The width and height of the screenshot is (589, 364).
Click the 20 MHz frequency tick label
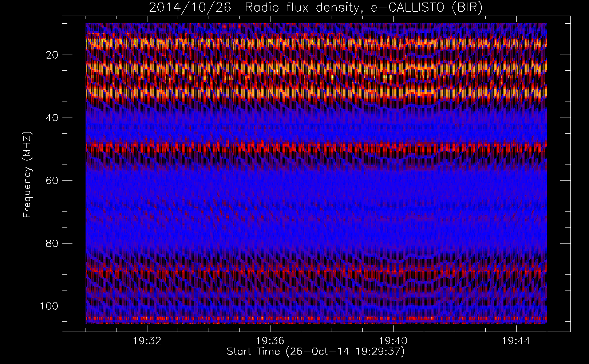[x=53, y=55]
